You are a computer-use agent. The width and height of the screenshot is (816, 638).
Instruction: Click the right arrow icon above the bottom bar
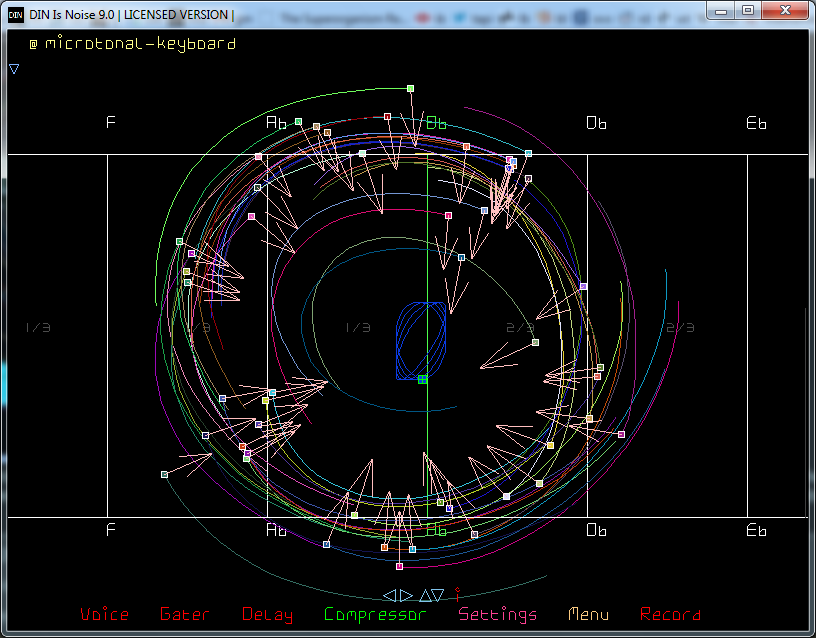[x=405, y=595]
